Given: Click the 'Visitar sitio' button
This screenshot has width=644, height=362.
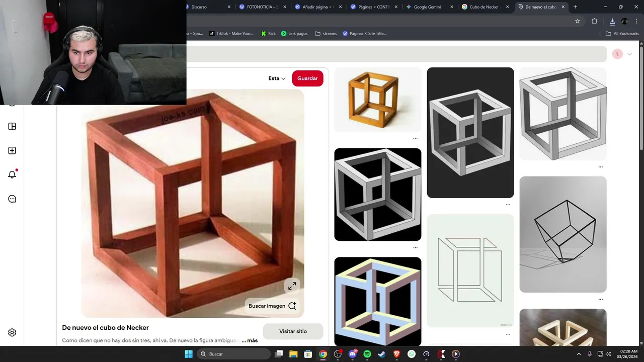Looking at the screenshot, I should (293, 331).
